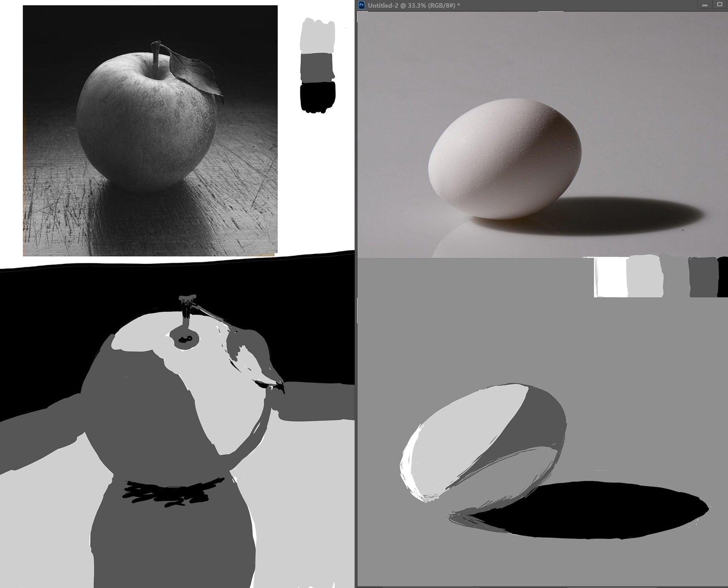Viewport: 728px width, 588px height.
Task: Pick the black swatch beside the apple
Action: coord(318,97)
